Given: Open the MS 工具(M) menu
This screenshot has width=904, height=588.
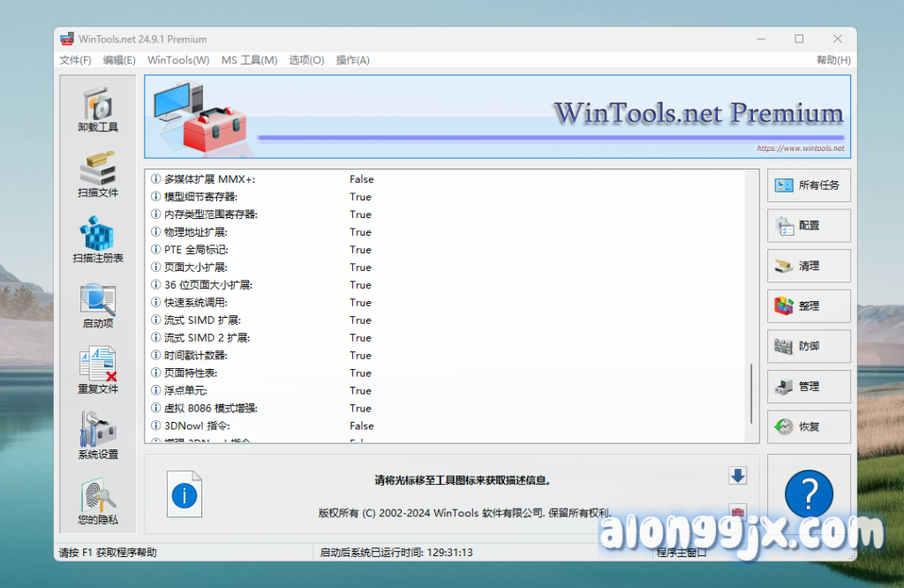Looking at the screenshot, I should point(249,60).
